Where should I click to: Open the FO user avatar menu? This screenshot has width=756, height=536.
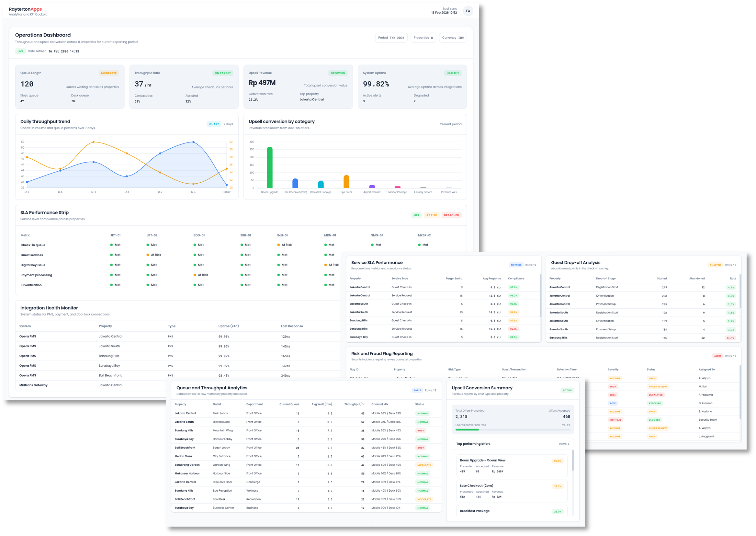(468, 11)
